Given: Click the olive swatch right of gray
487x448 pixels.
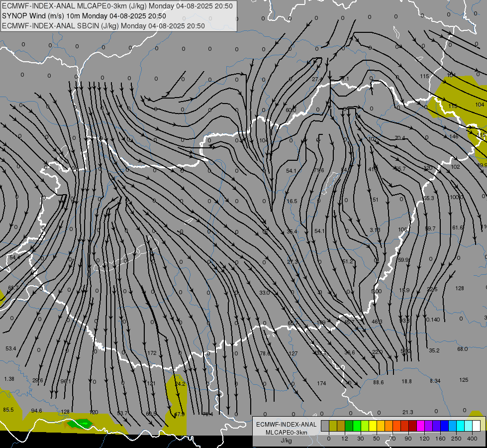Looking at the screenshot, I should (x=333, y=426).
